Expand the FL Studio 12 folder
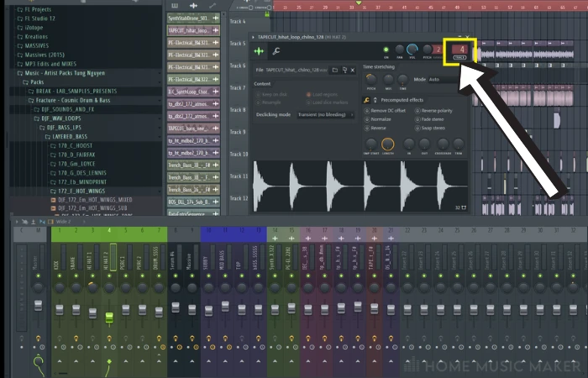588x378 pixels. pos(36,18)
